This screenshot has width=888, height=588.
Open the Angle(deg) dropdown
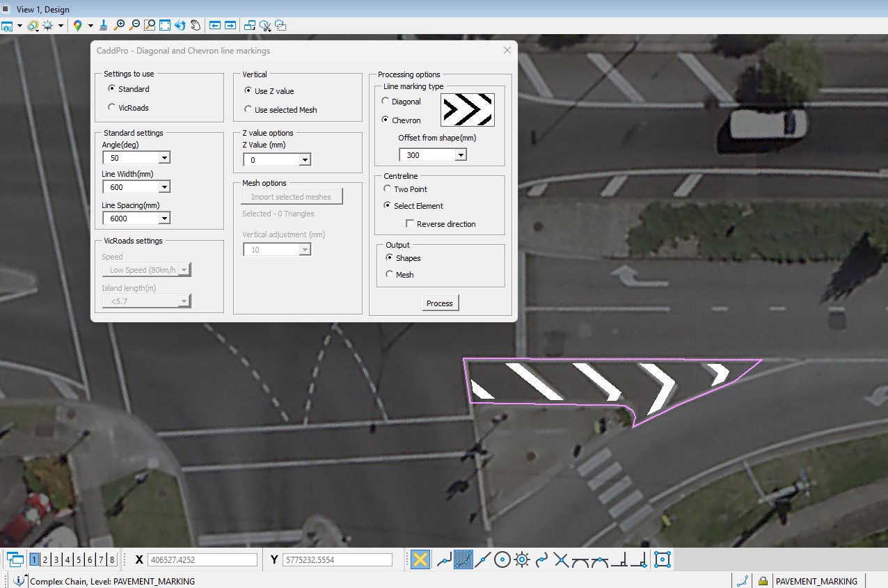[164, 157]
